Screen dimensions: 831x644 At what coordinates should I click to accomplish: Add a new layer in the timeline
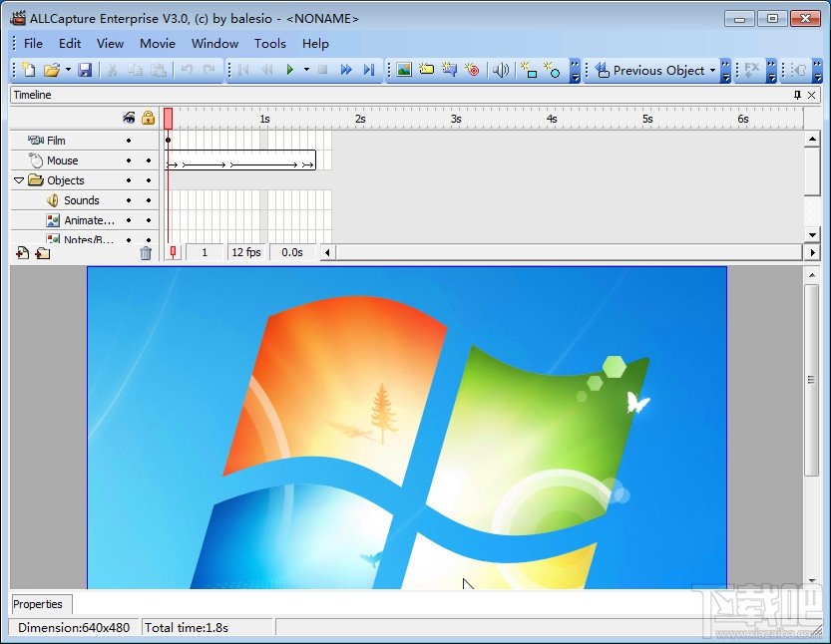click(x=22, y=253)
